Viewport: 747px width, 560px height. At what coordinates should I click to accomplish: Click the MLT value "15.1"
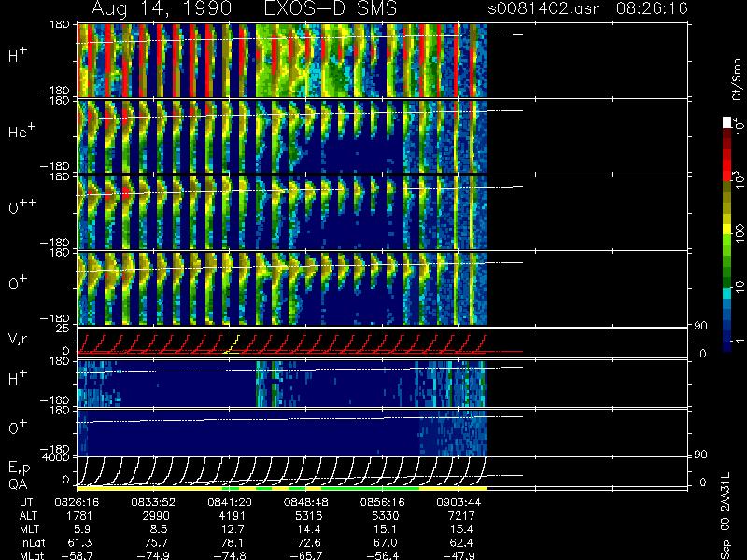pyautogui.click(x=386, y=529)
